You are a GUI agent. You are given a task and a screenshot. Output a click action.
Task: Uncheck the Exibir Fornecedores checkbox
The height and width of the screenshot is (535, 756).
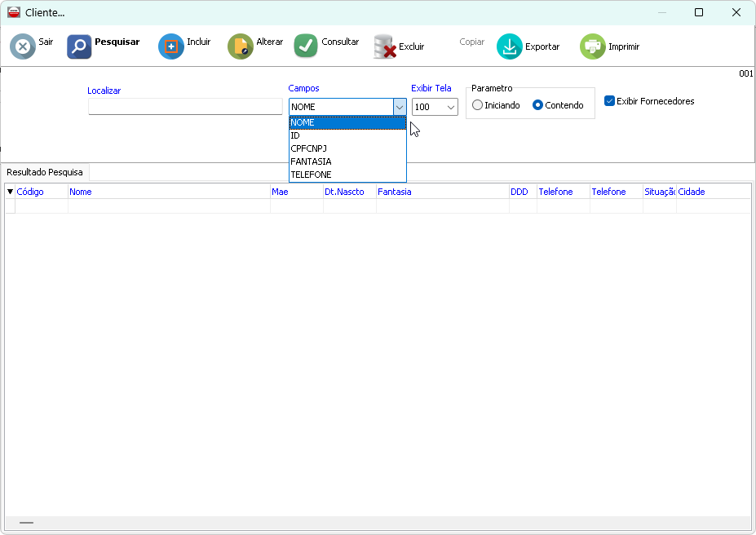tap(609, 101)
